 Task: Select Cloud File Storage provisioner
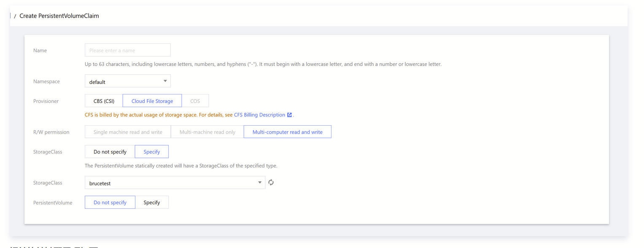(x=152, y=101)
